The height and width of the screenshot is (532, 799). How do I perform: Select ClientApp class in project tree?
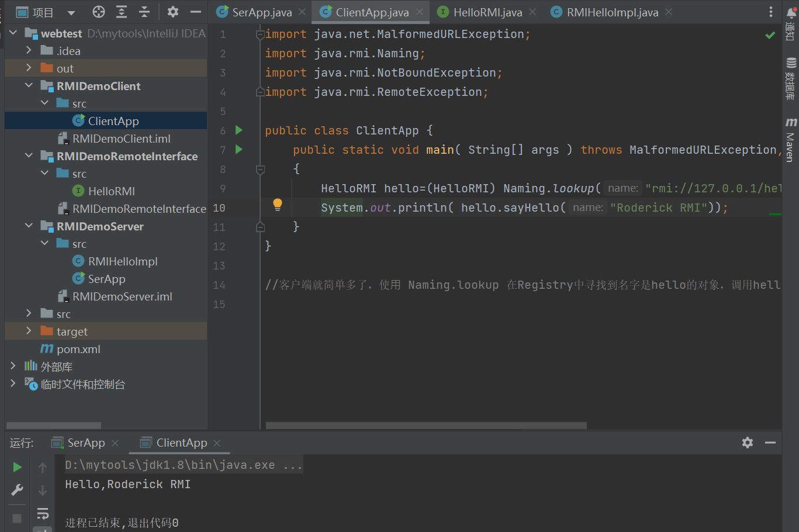[106, 121]
